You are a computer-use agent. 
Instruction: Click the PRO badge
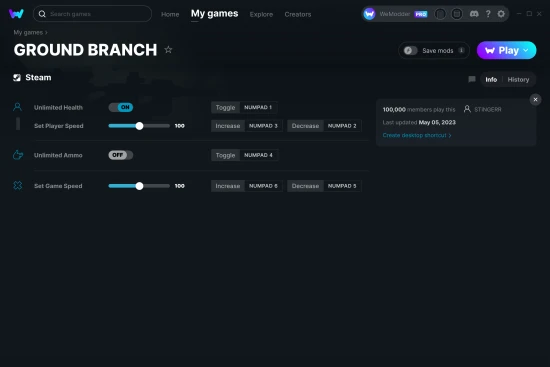(421, 14)
